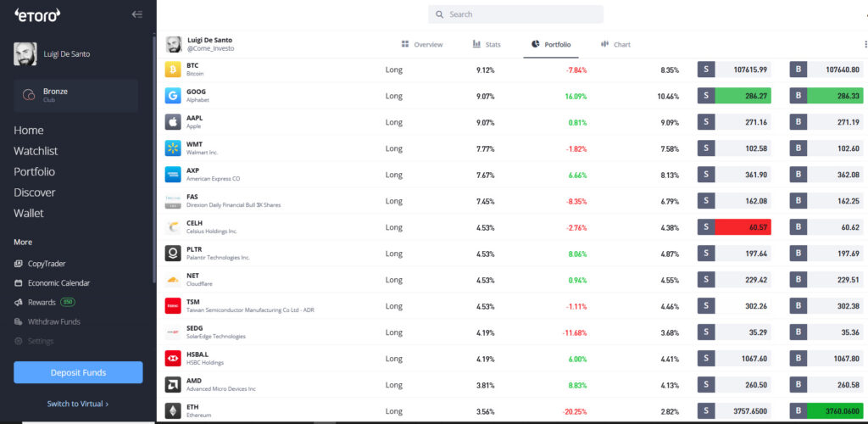
Task: Open the Bronze Club panel
Action: coord(75,95)
